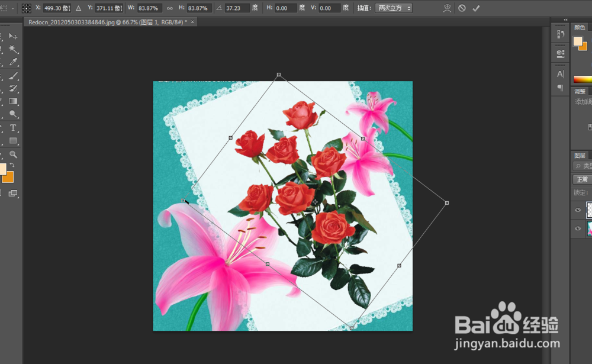Switch to the 颜色 panel tab
This screenshot has width=592, height=364.
click(580, 27)
